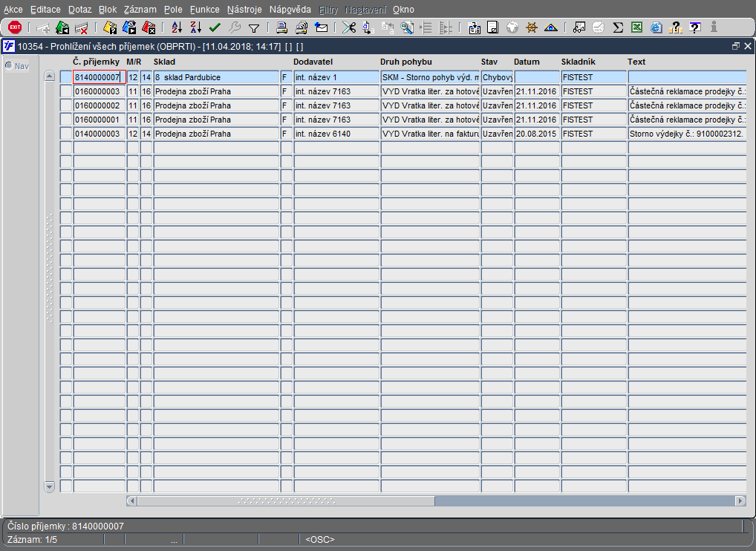Click the binoculars chart icon

(x=579, y=27)
